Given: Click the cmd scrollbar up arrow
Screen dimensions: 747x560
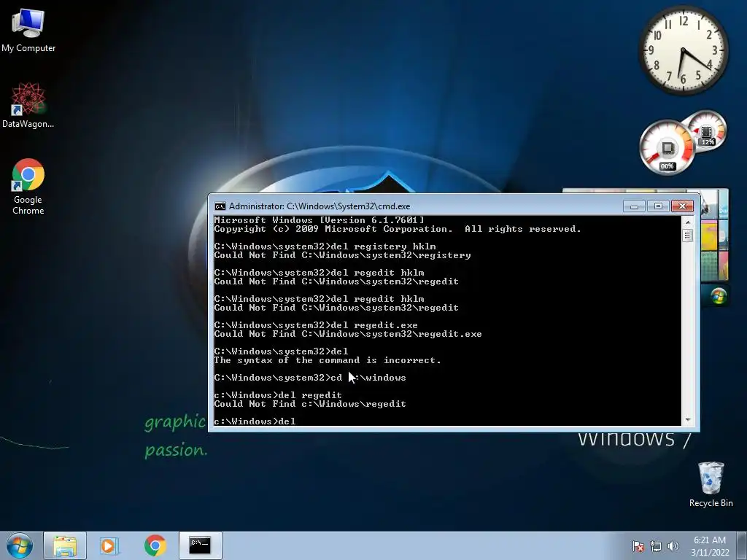Looking at the screenshot, I should tap(687, 222).
